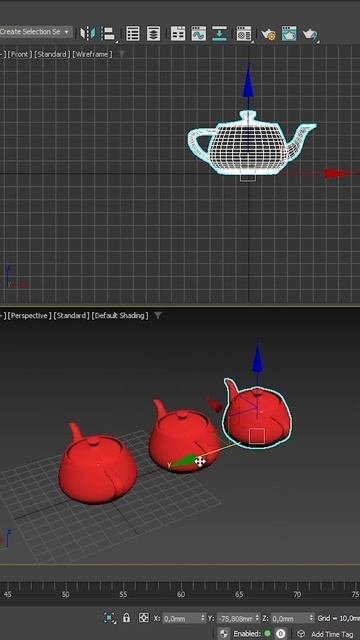Click the X coordinate field
The width and height of the screenshot is (360, 640).
click(x=182, y=618)
